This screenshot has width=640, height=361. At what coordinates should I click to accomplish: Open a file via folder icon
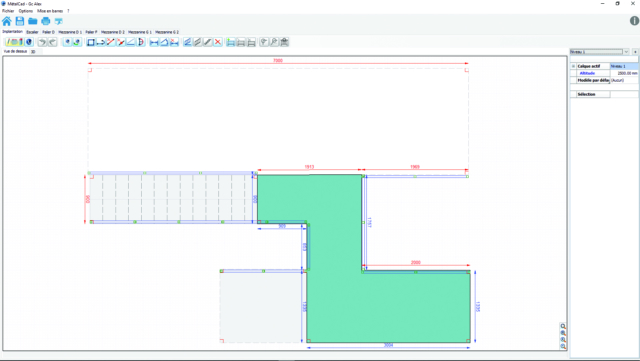[33, 21]
